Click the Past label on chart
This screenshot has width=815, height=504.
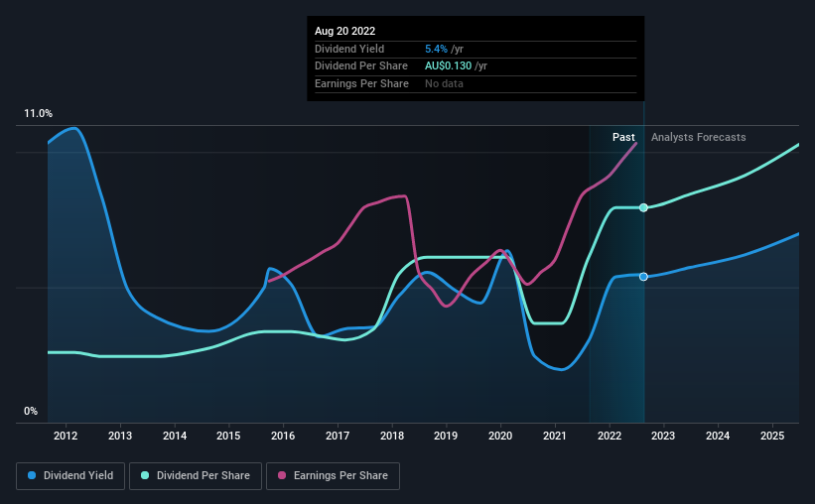(x=623, y=137)
